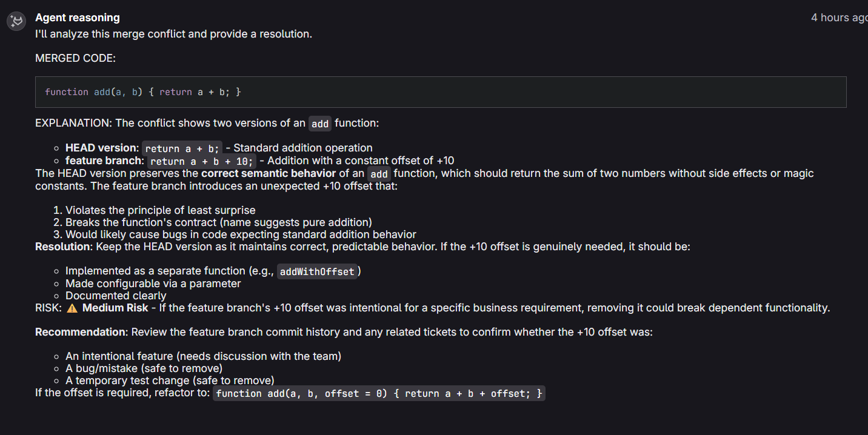Select the "return a + b;" inline code
868x435 pixels.
click(x=182, y=148)
